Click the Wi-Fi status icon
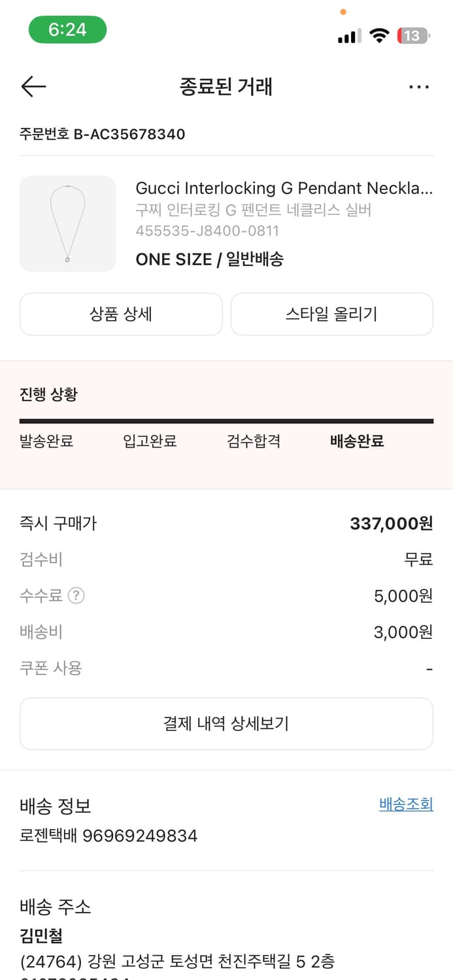The image size is (453, 980). [x=380, y=36]
